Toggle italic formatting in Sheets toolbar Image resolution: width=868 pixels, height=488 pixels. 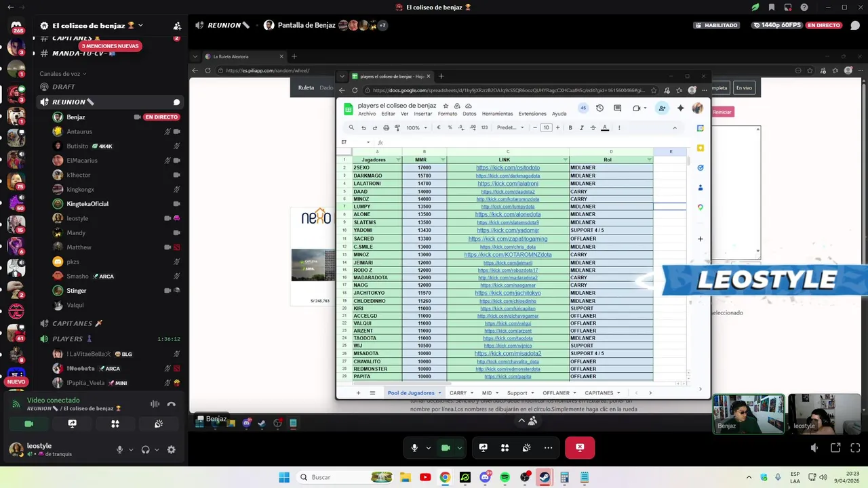[582, 127]
